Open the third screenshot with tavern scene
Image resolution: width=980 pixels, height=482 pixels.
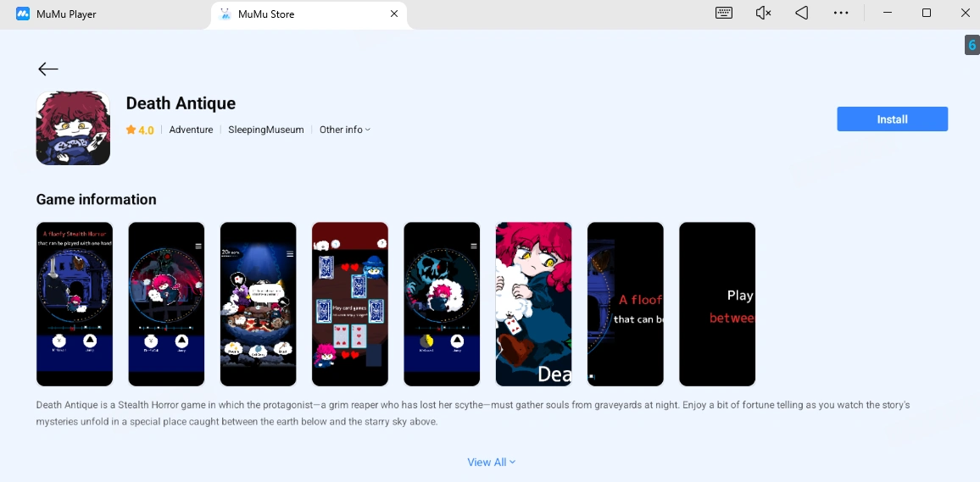coord(258,304)
